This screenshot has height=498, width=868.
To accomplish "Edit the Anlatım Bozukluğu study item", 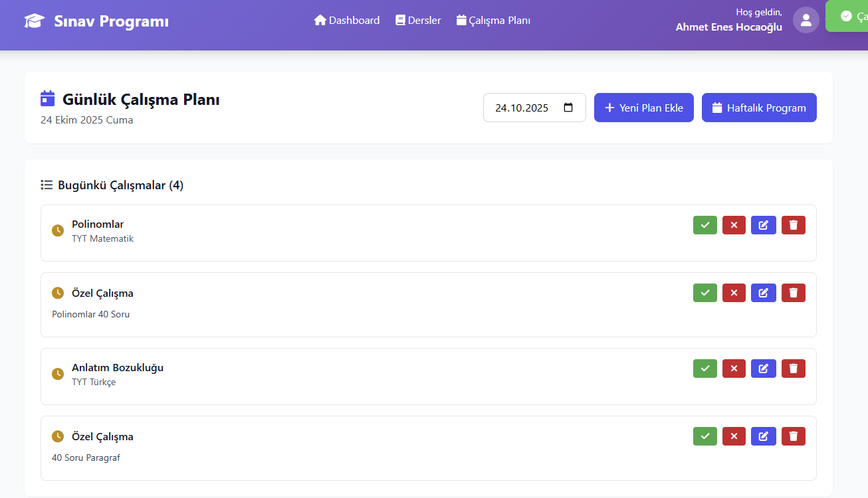I will pyautogui.click(x=763, y=369).
